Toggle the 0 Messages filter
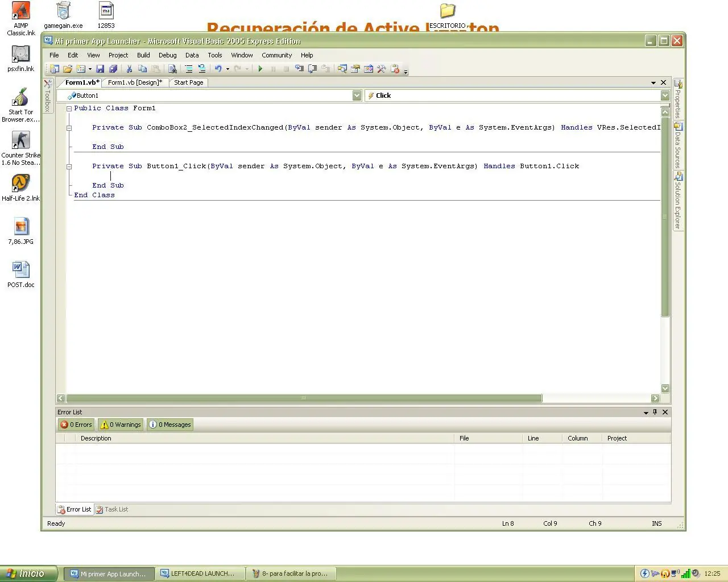This screenshot has height=582, width=728. (x=169, y=425)
